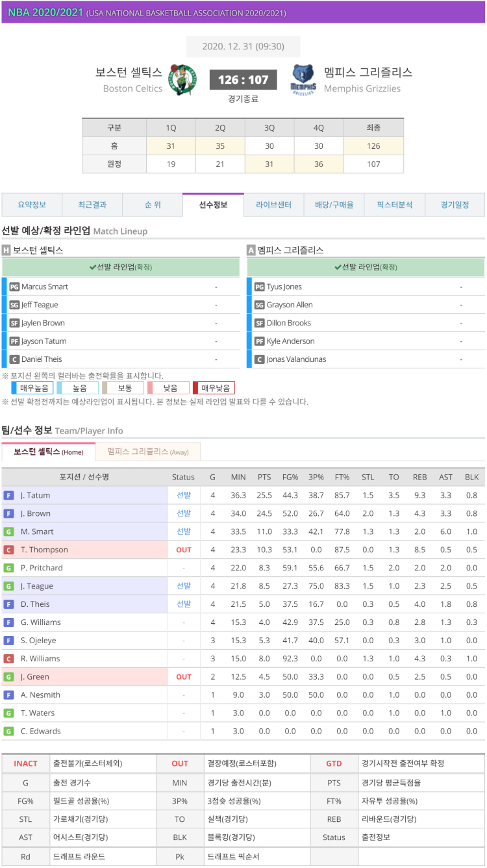Open the 라이브센터 tab

coord(273,205)
